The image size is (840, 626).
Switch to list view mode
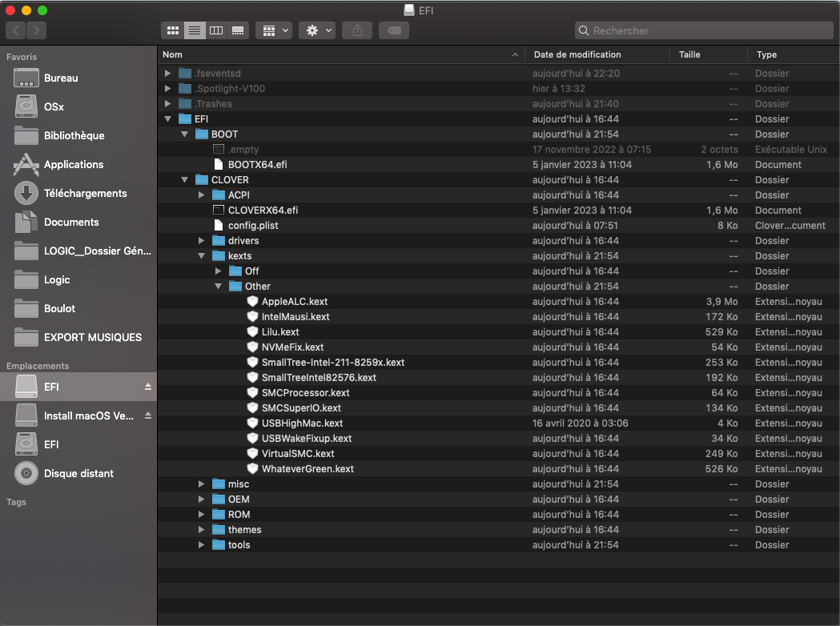coord(195,30)
